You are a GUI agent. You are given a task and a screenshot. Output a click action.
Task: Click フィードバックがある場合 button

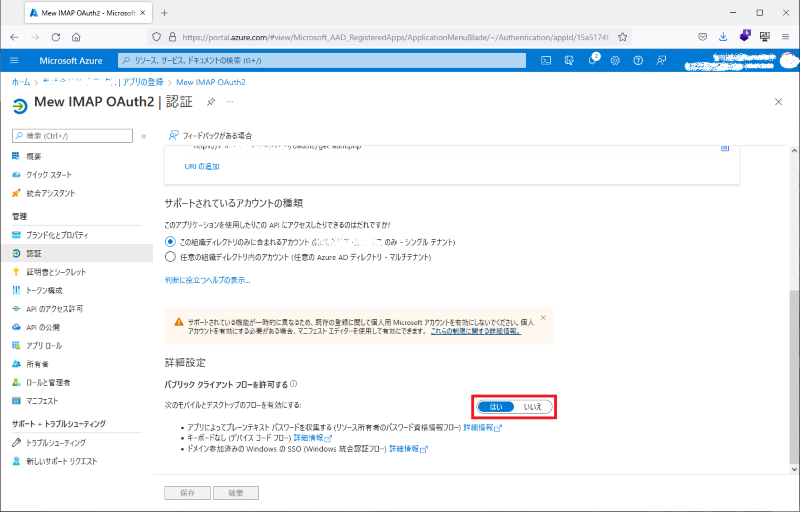tap(210, 135)
